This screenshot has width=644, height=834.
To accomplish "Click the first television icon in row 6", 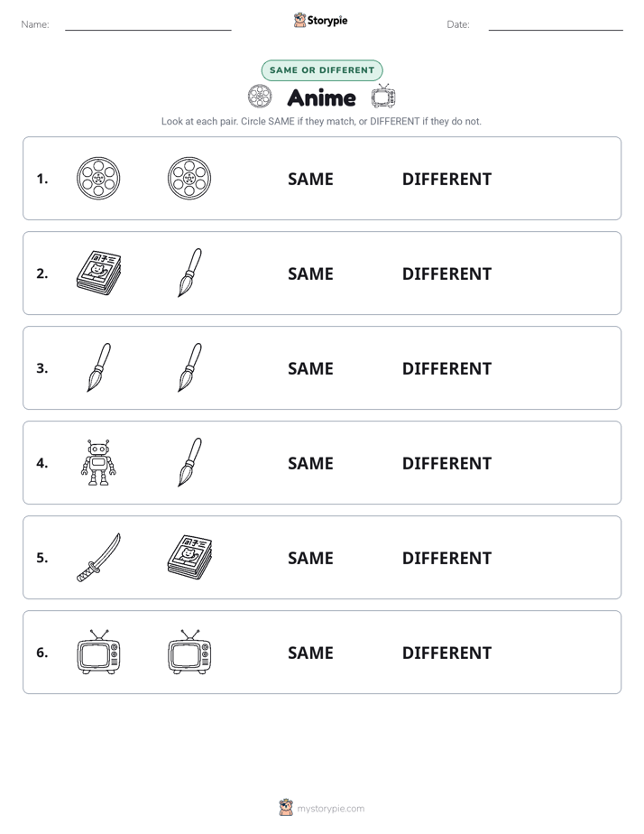I will click(99, 652).
